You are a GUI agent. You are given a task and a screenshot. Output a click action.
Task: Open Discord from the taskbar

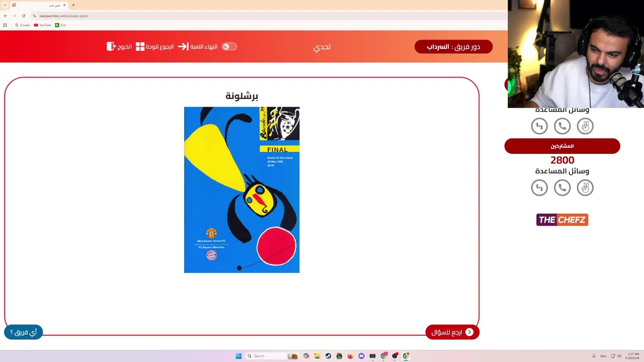click(361, 356)
